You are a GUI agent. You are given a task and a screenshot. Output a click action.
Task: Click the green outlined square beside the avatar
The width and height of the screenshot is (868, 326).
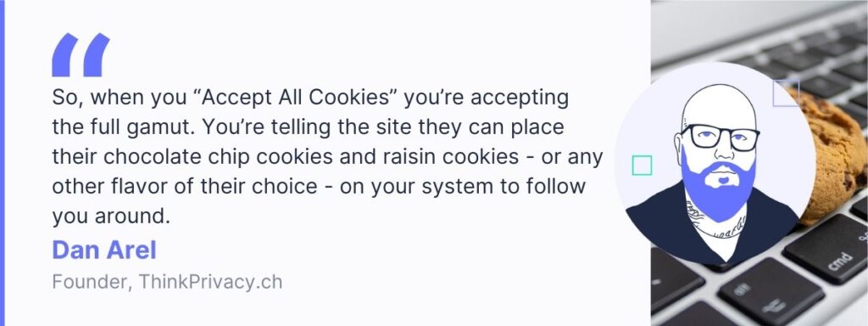[x=642, y=166]
